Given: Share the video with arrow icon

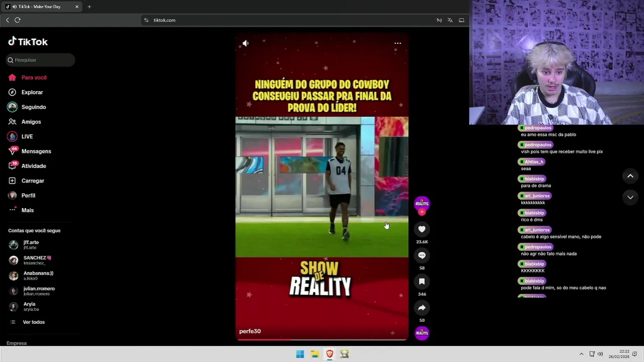Looking at the screenshot, I should 422,308.
